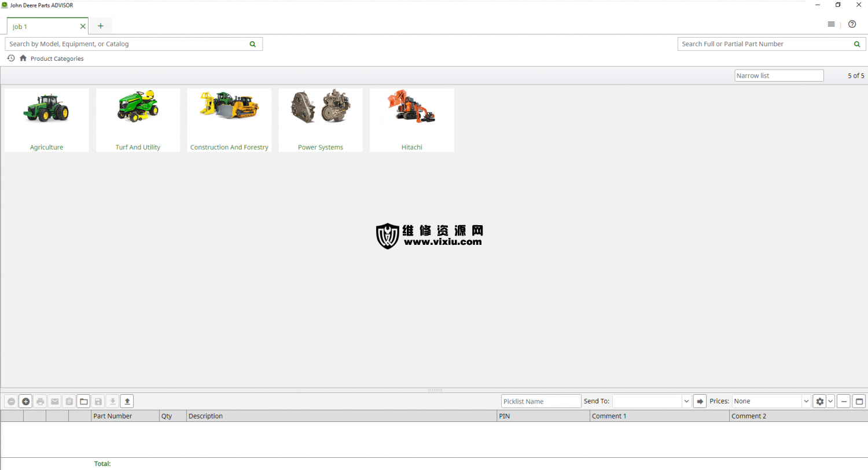Open the Agriculture category
Viewport: 868px width, 470px height.
(47, 120)
